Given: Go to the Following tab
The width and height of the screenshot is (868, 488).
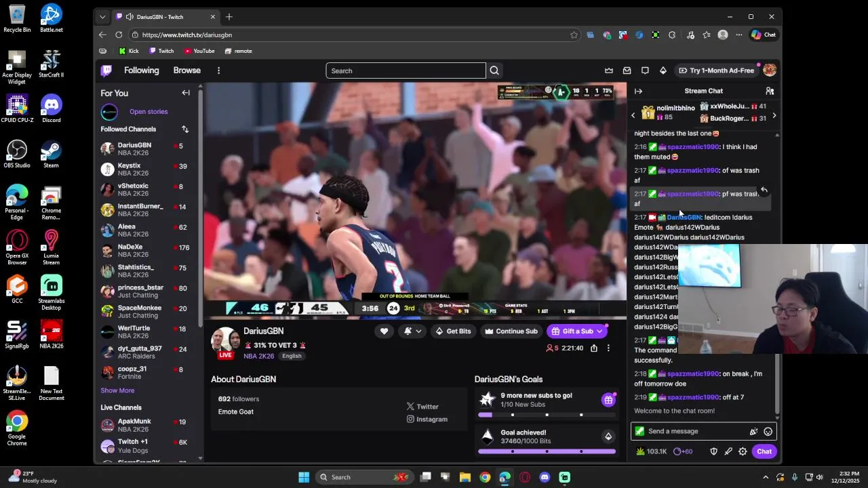Looking at the screenshot, I should [141, 70].
